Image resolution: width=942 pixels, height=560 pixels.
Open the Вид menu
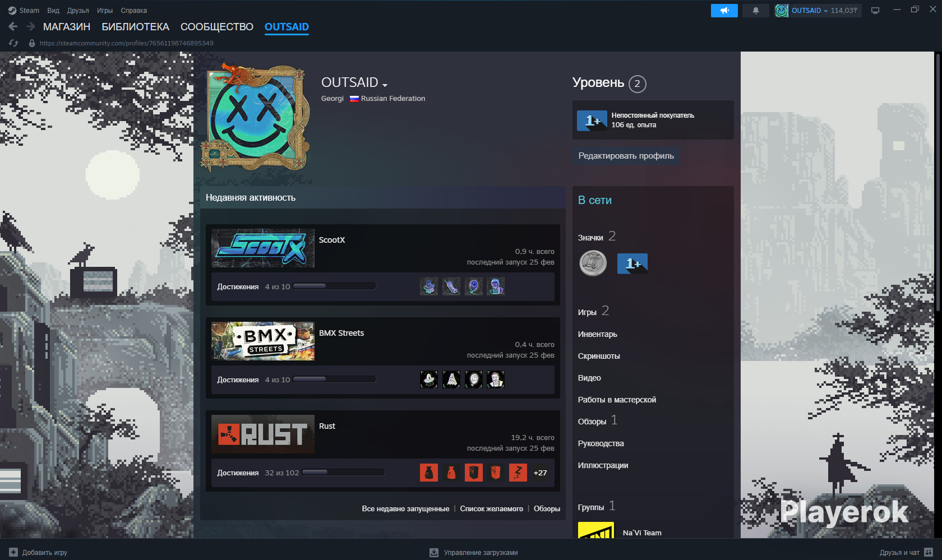(53, 11)
